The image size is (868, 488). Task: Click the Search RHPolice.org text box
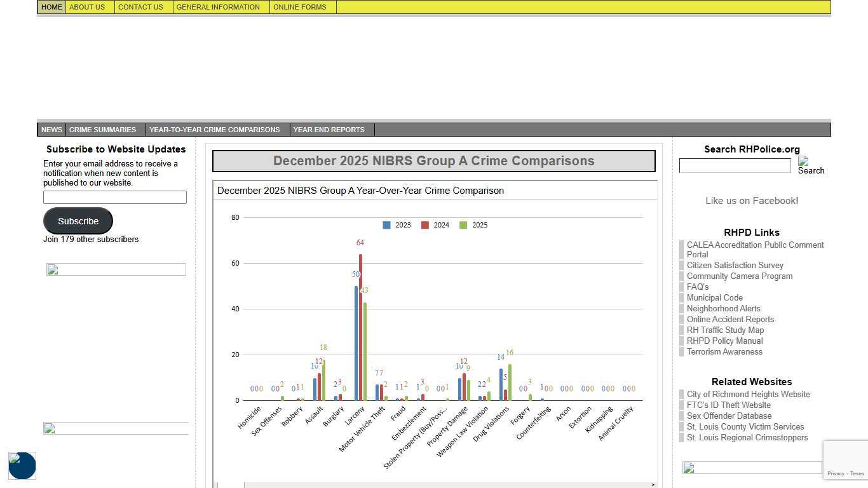click(735, 166)
